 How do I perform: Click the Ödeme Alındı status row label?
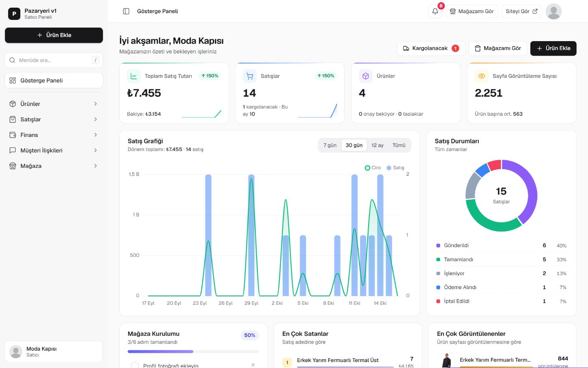point(460,287)
